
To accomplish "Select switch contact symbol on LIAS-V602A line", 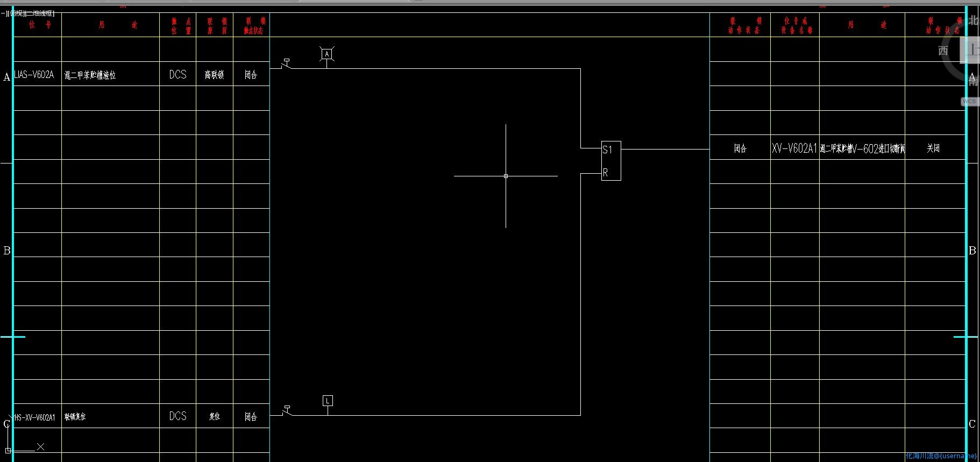I will click(x=287, y=64).
